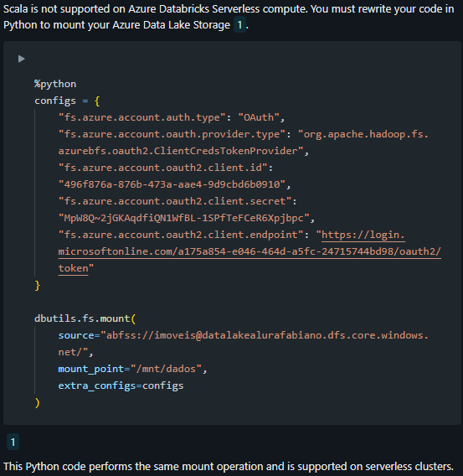This screenshot has width=463, height=476.
Task: Click the "fs.azure.account.oauth2.client.secret" key
Action: [175, 201]
